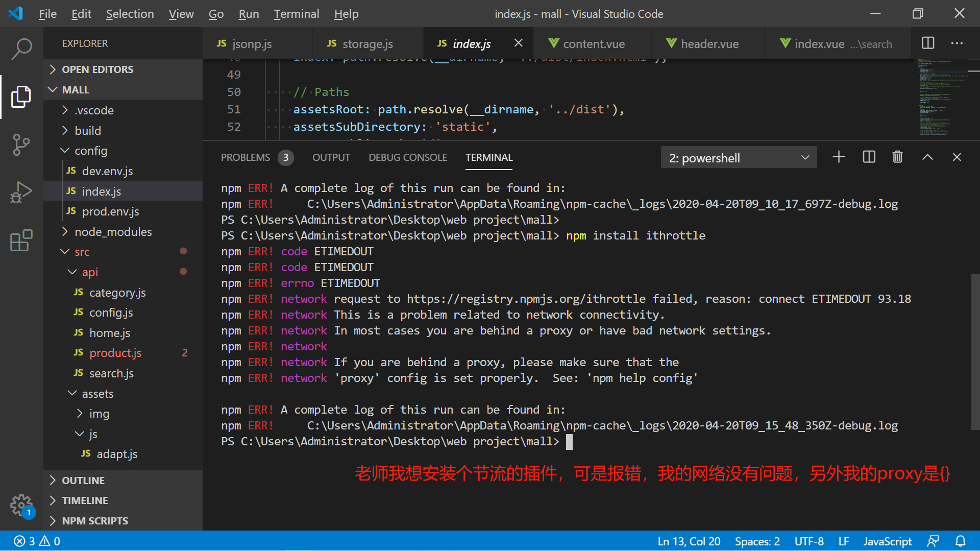The height and width of the screenshot is (551, 980).
Task: Expand the img folder
Action: click(x=123, y=414)
